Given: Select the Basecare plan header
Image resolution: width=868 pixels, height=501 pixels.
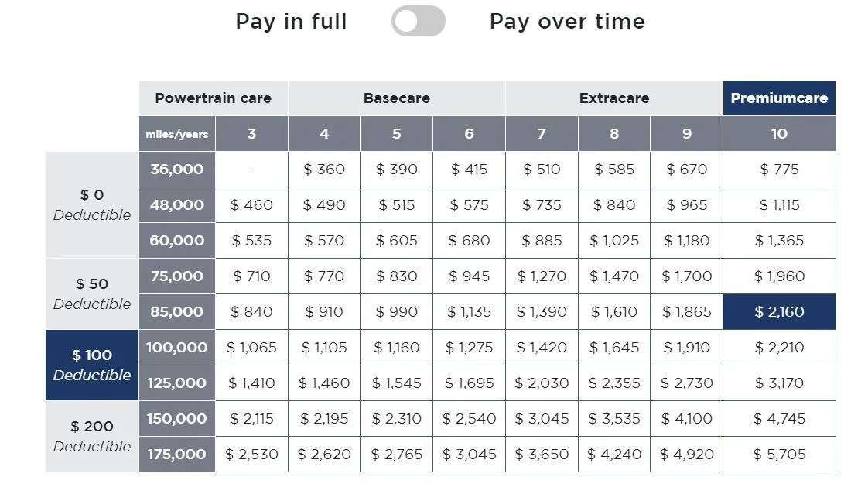Looking at the screenshot, I should point(396,98).
